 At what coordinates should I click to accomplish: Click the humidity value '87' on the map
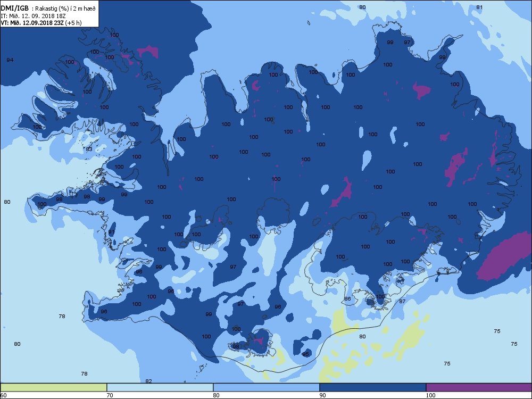(402, 301)
